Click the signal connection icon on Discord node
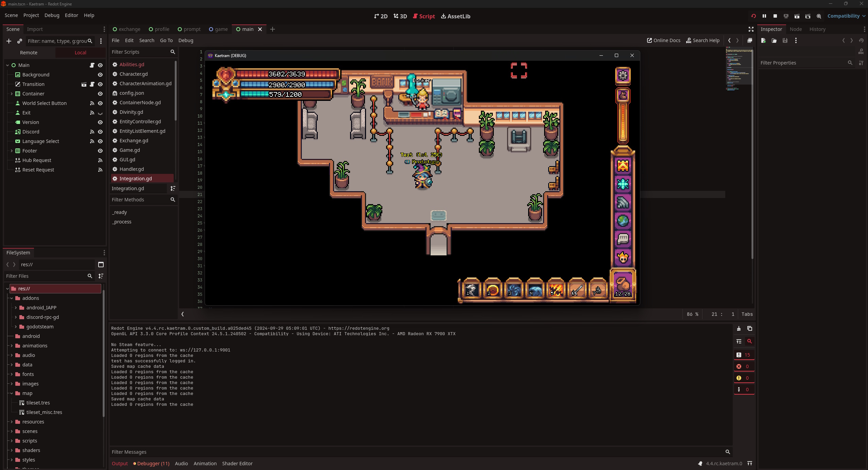The width and height of the screenshot is (868, 470). (x=91, y=131)
